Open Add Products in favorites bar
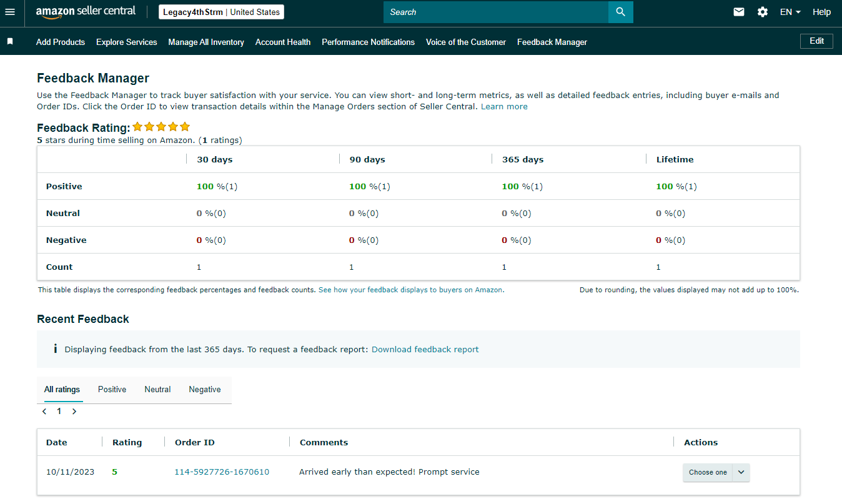Image resolution: width=842 pixels, height=504 pixels. point(61,42)
